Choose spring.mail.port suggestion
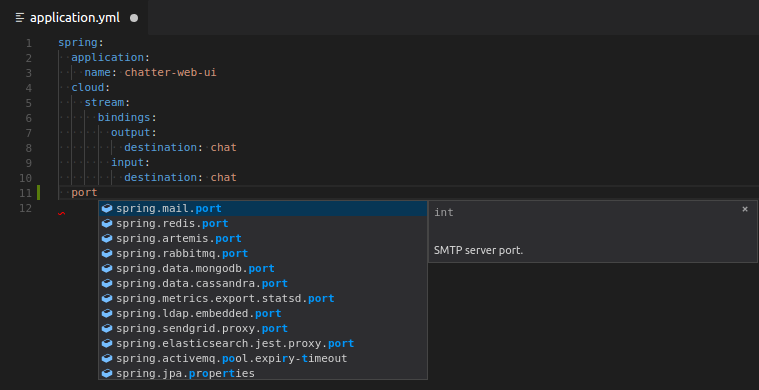This screenshot has height=390, width=759. (x=263, y=209)
